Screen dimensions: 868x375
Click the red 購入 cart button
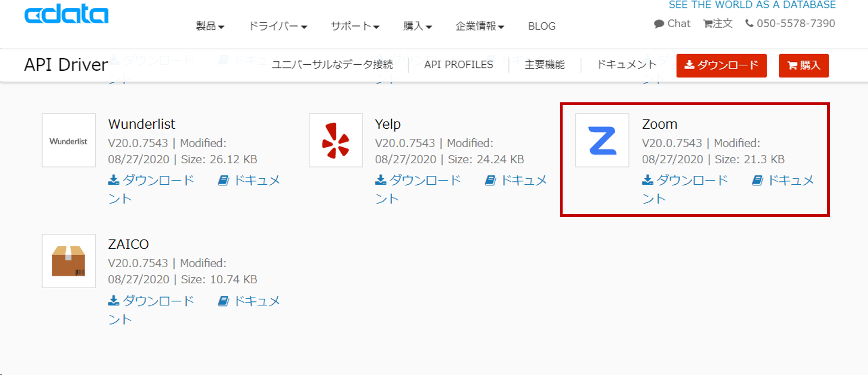tap(804, 65)
